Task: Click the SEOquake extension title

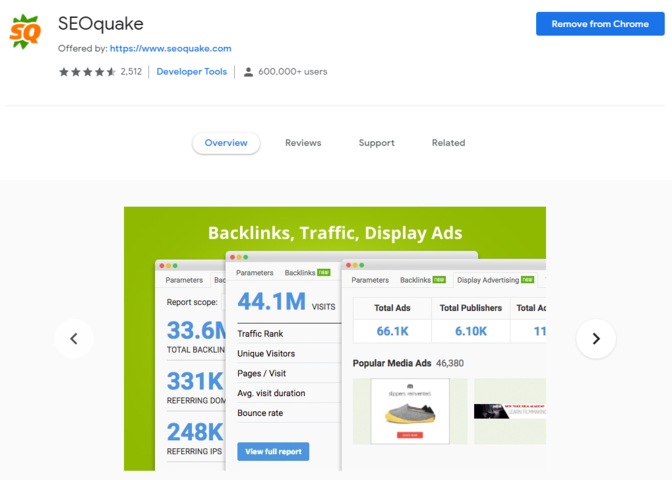Action: [x=101, y=24]
